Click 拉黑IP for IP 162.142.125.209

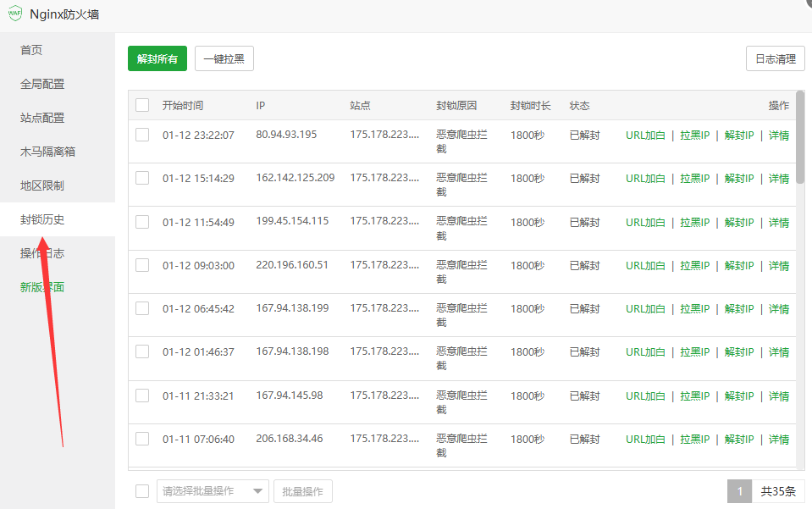pos(695,179)
